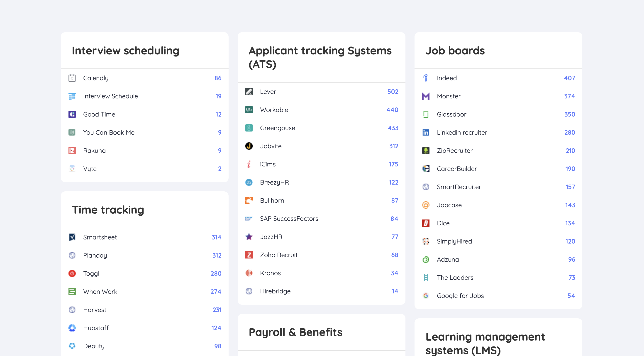Select the Smartsheet icon
This screenshot has width=644, height=356.
click(72, 237)
